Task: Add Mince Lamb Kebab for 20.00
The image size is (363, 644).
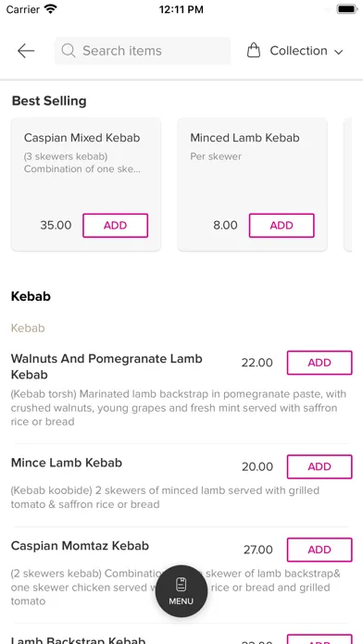Action: click(319, 466)
